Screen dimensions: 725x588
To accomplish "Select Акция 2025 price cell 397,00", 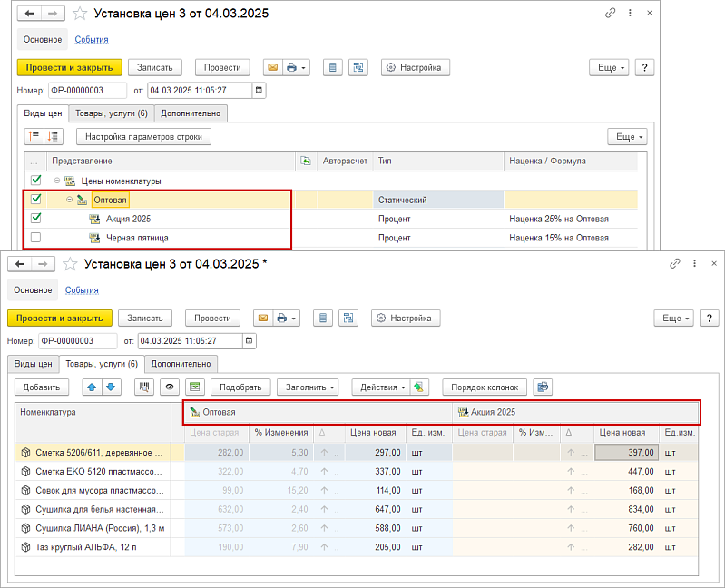I will point(626,453).
